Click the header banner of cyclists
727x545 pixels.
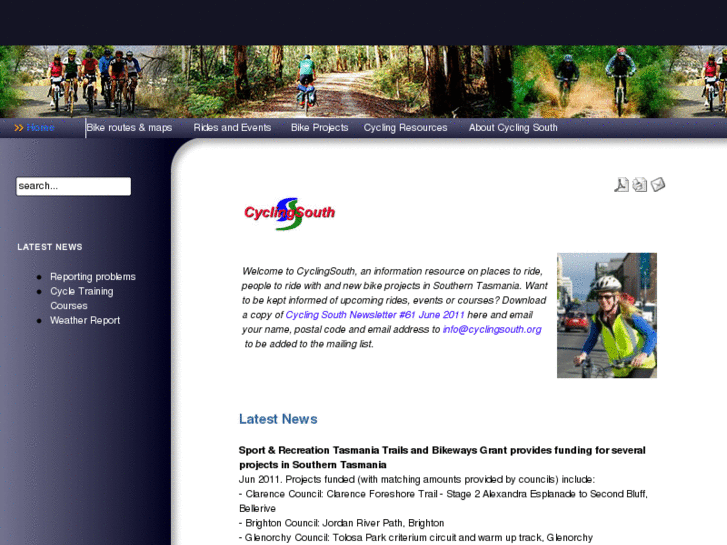click(364, 81)
